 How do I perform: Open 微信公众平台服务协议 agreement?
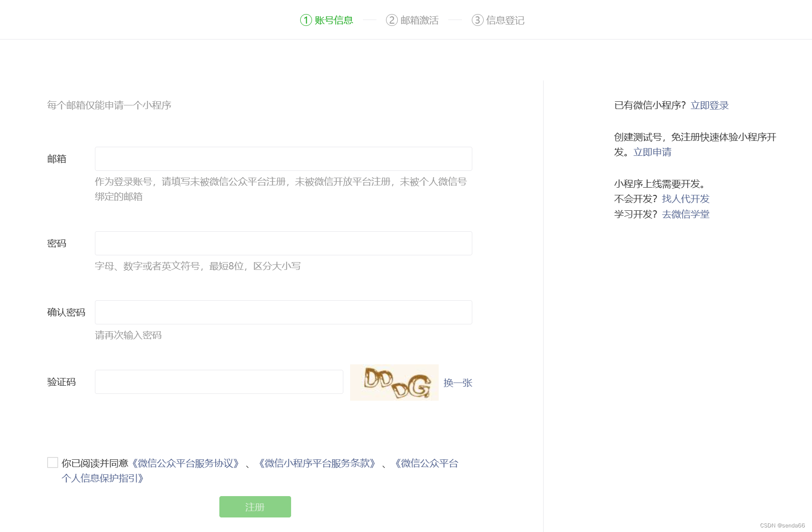pos(186,463)
